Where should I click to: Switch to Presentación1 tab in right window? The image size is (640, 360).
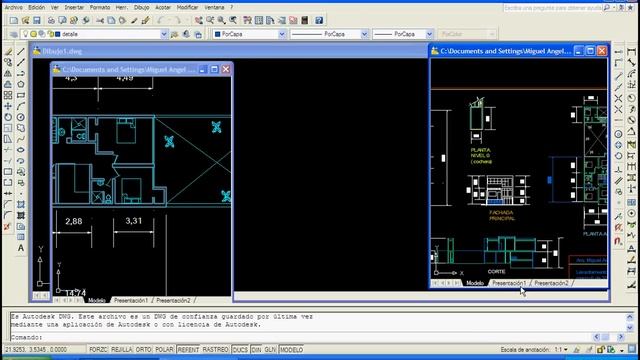coord(509,283)
